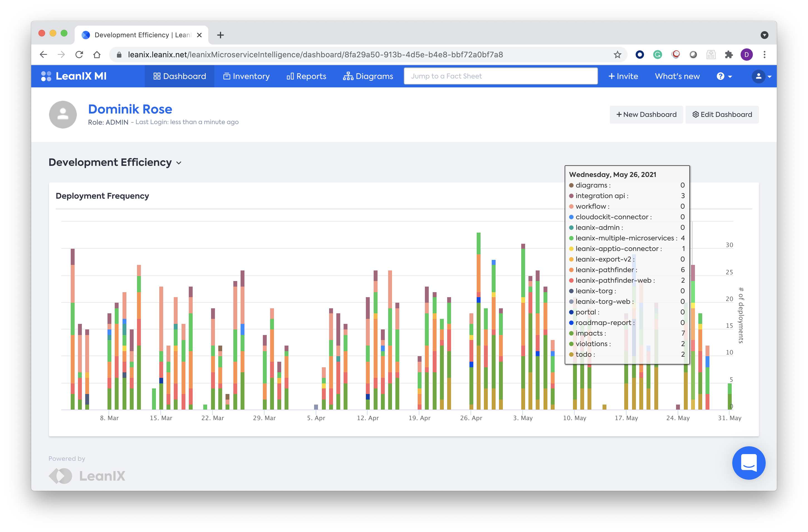Open Chrome three-dot menu
The width and height of the screenshot is (808, 532).
pyautogui.click(x=764, y=55)
